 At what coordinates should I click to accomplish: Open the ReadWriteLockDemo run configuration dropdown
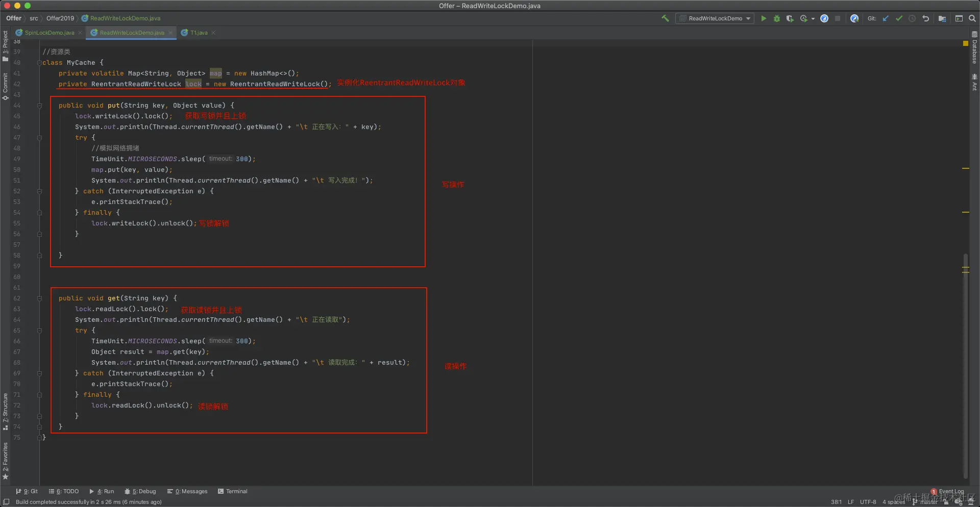(x=715, y=18)
